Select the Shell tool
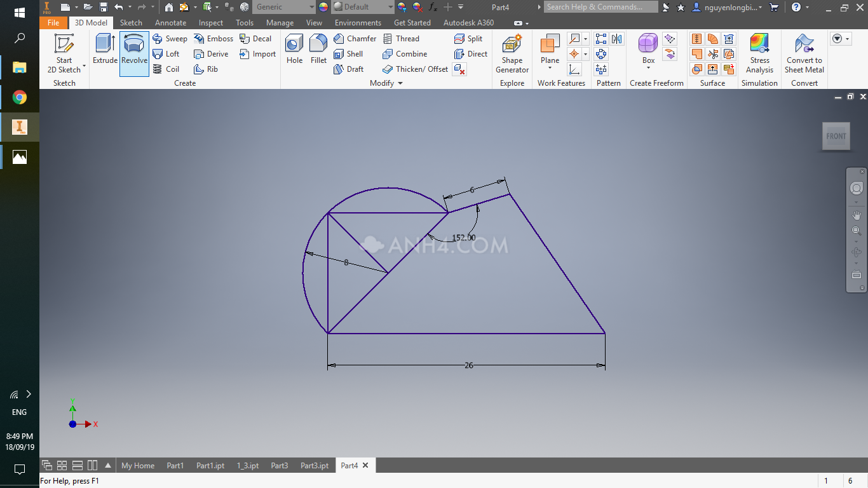 pyautogui.click(x=348, y=54)
